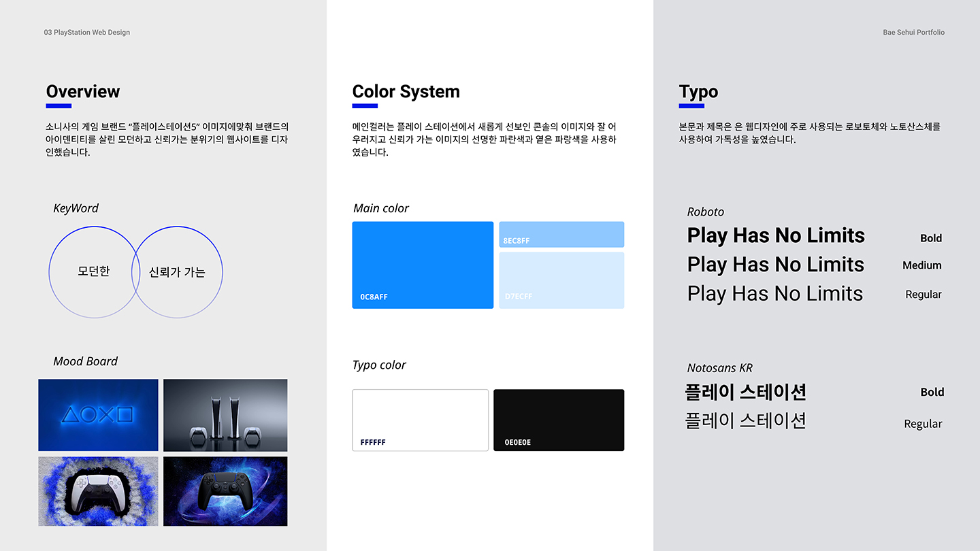Click the 0E0E0E black typo color swatch
The image size is (980, 551).
(x=558, y=420)
